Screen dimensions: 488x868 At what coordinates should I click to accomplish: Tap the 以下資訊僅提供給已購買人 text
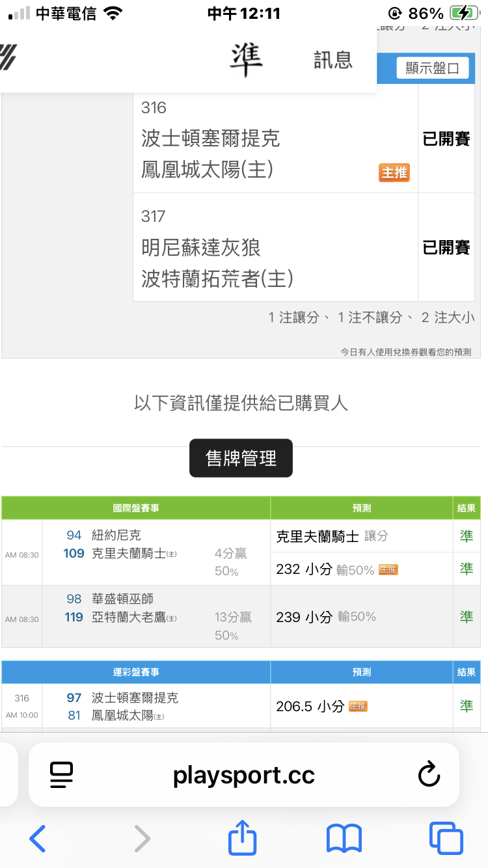click(x=241, y=403)
